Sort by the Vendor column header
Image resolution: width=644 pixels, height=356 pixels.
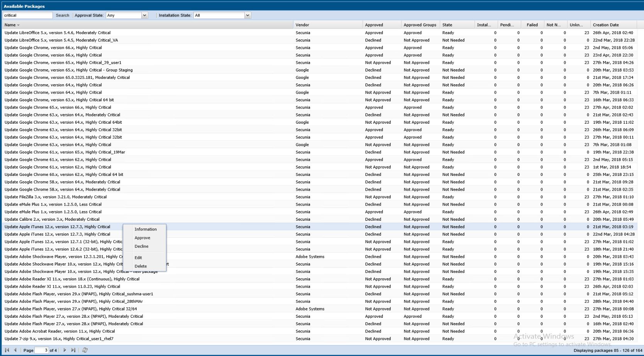click(x=302, y=25)
